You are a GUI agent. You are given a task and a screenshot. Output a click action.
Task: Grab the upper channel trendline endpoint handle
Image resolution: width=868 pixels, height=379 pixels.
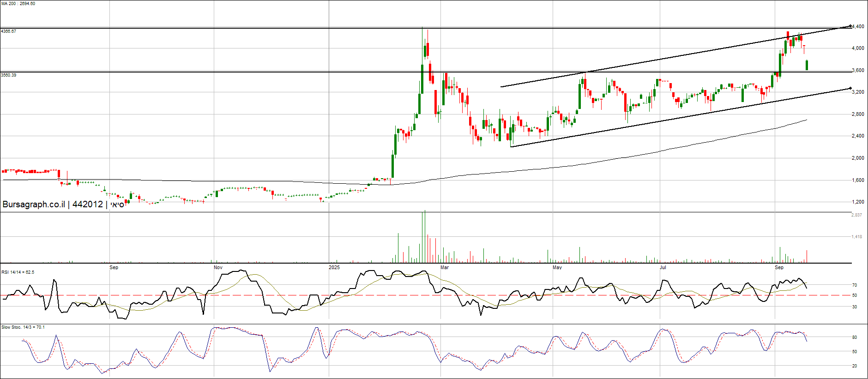tap(850, 26)
